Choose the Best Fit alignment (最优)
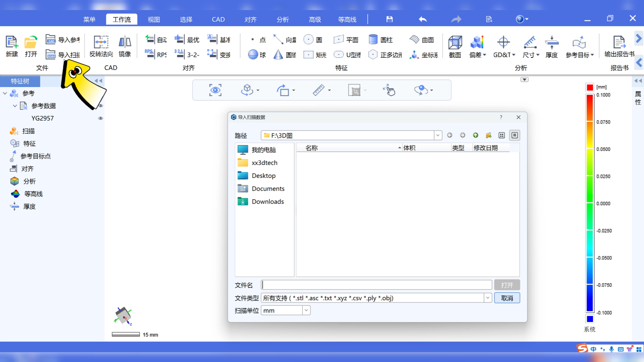 [187, 39]
